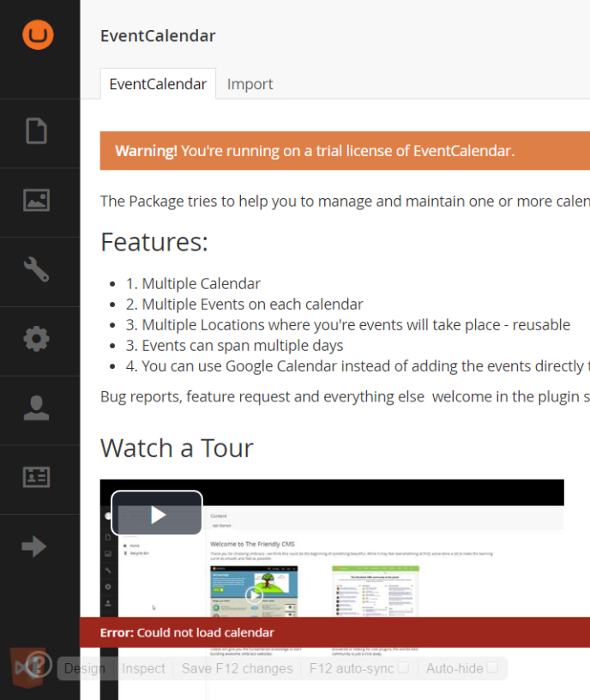Click the 'Bug reports, feature request' paragraph

(x=345, y=397)
